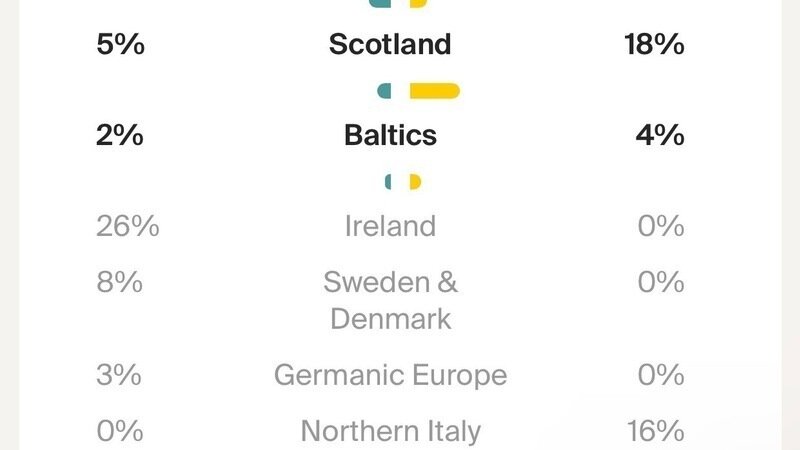Click the teal bar under Scotland
This screenshot has width=800, height=450.
click(x=384, y=91)
